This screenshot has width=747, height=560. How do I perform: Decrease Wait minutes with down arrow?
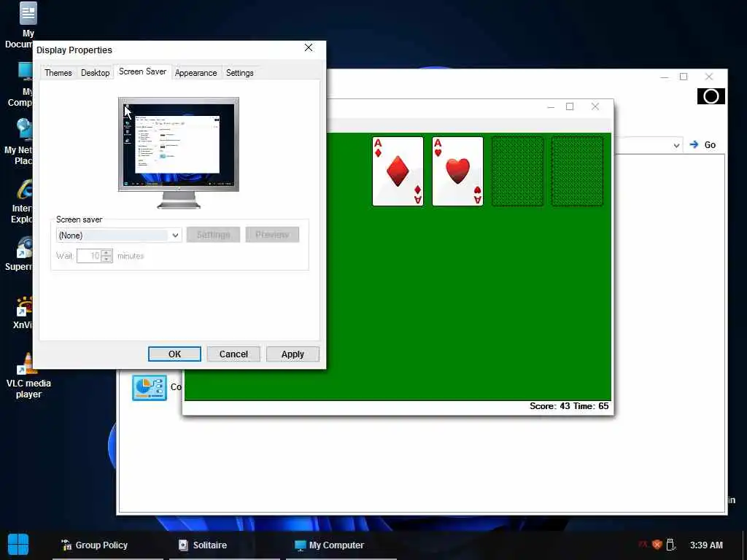click(107, 260)
